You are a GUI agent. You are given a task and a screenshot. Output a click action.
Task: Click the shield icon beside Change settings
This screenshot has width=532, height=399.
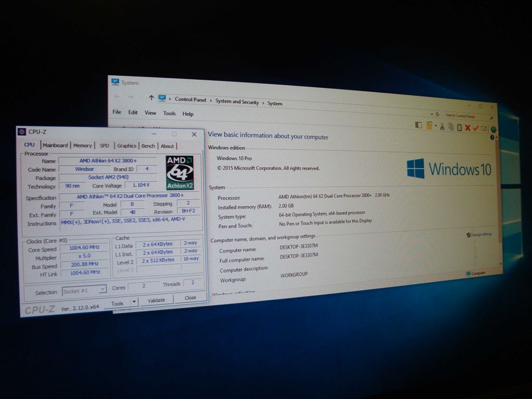(469, 235)
